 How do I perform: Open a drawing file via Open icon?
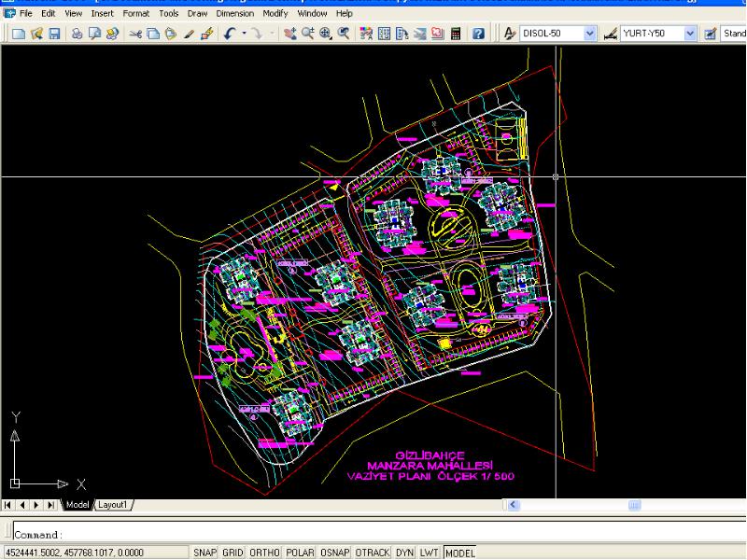click(36, 34)
